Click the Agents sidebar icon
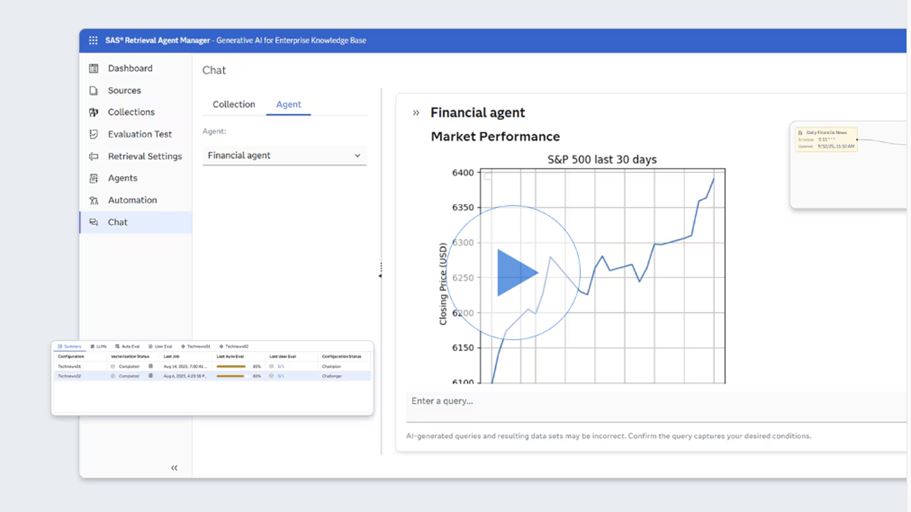The image size is (911, 512). (x=94, y=179)
